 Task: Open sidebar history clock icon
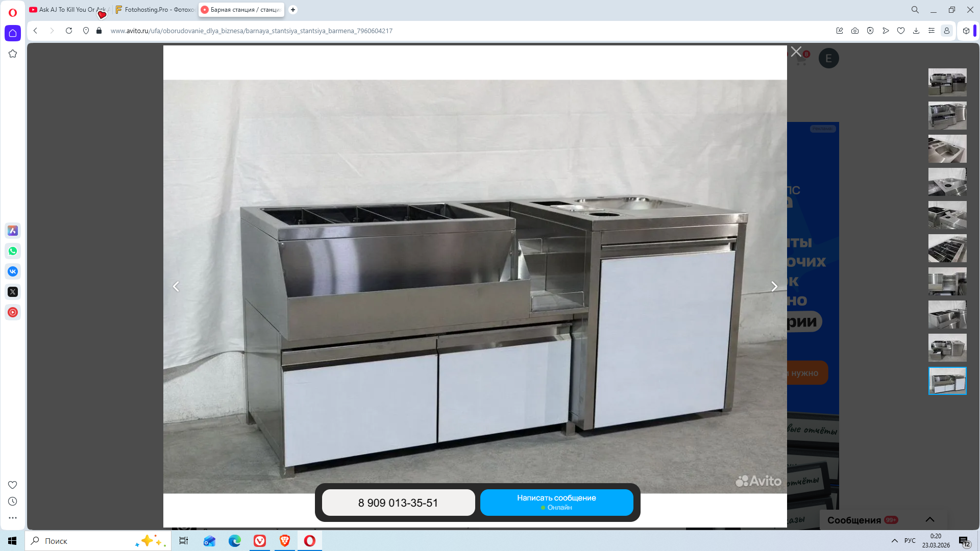click(x=13, y=502)
